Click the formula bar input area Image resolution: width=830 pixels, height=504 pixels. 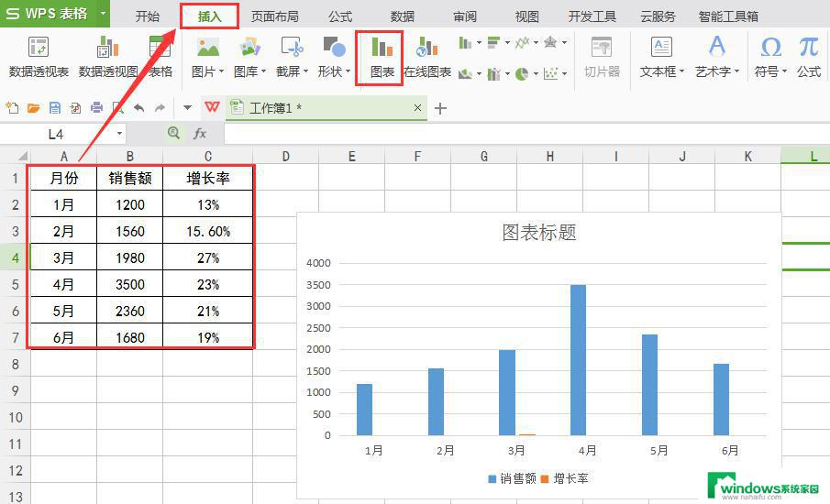526,134
